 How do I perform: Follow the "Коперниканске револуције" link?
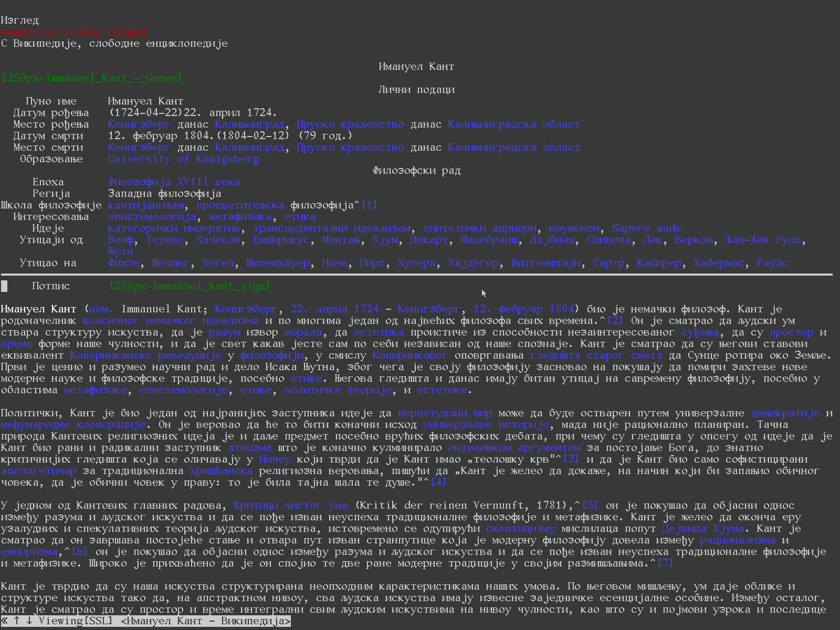coord(145,355)
